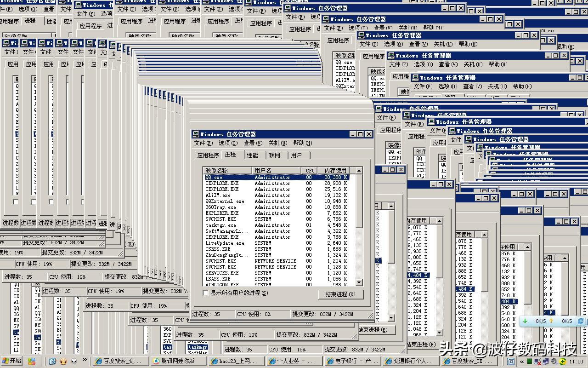Click the IE icon on speed widget

(x=581, y=321)
